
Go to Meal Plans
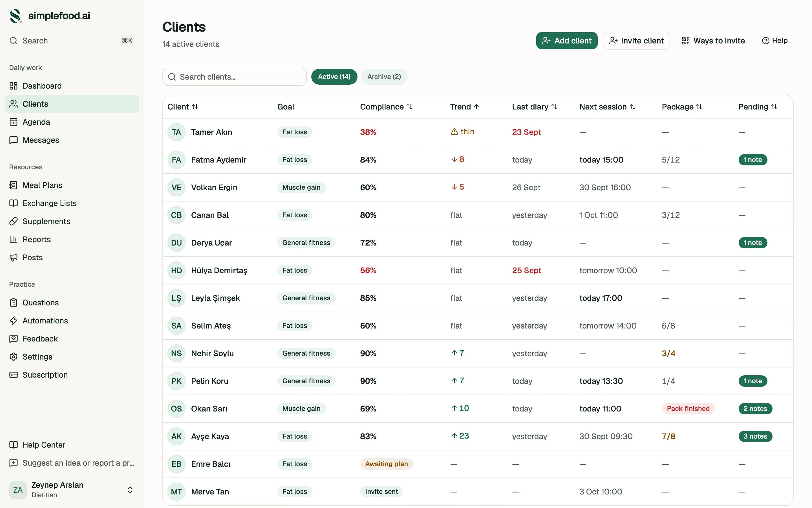point(71,185)
